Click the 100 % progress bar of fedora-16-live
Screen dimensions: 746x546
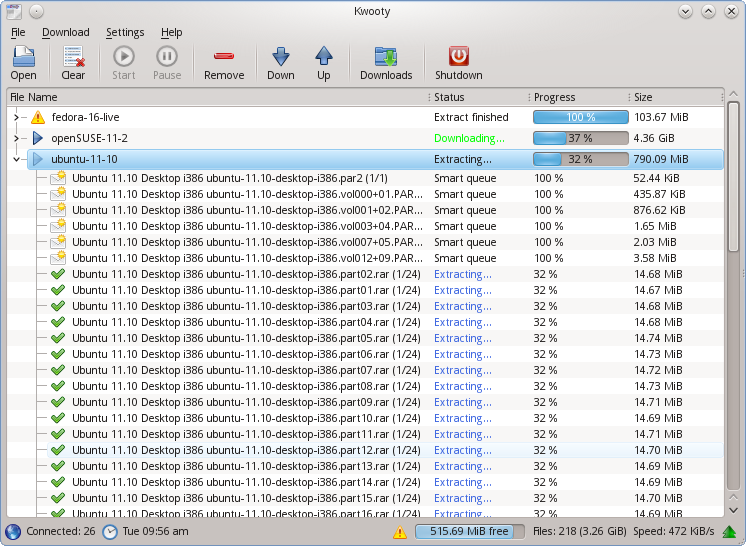pyautogui.click(x=580, y=117)
